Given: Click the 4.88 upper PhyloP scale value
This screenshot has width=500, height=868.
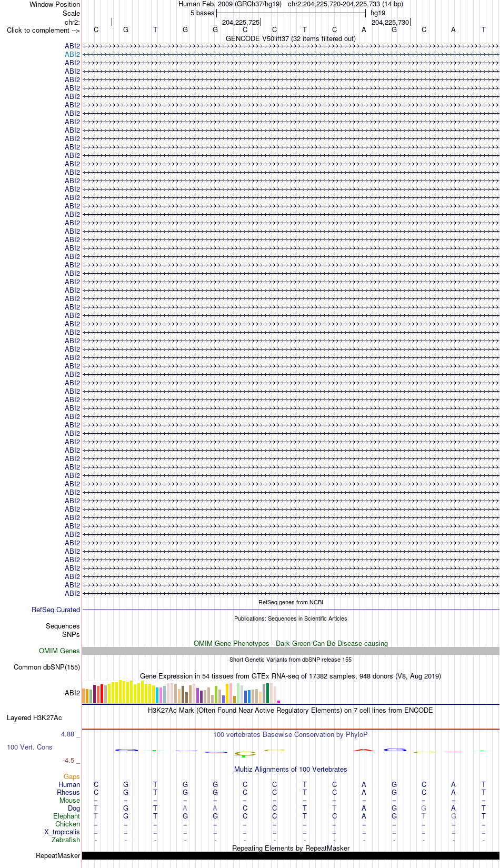Looking at the screenshot, I should 68,734.
